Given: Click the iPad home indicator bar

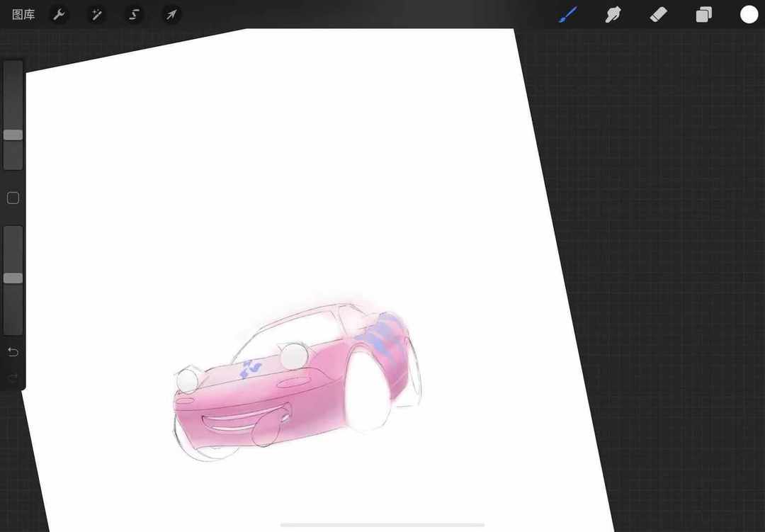Looking at the screenshot, I should (382, 525).
